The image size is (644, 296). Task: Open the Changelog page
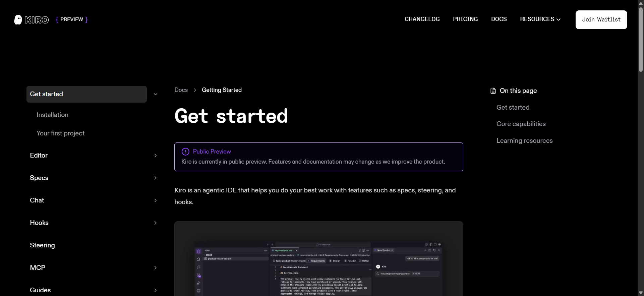(x=422, y=19)
